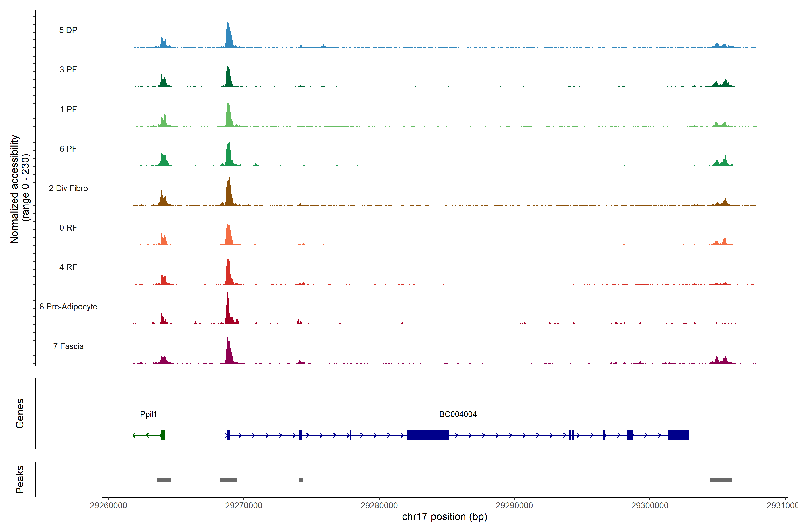Click the Ppil1 gene label
This screenshot has height=532, width=798.
click(x=148, y=414)
